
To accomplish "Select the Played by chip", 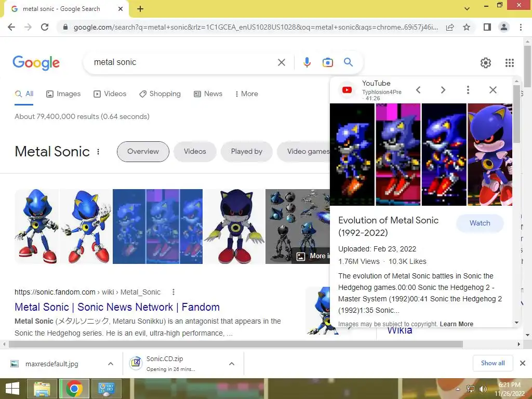I will (x=246, y=152).
